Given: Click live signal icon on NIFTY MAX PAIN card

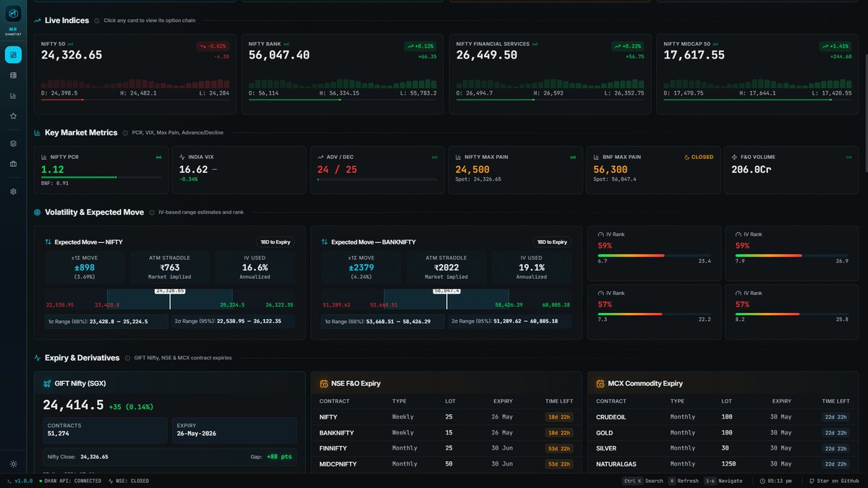Looking at the screenshot, I should point(573,157).
